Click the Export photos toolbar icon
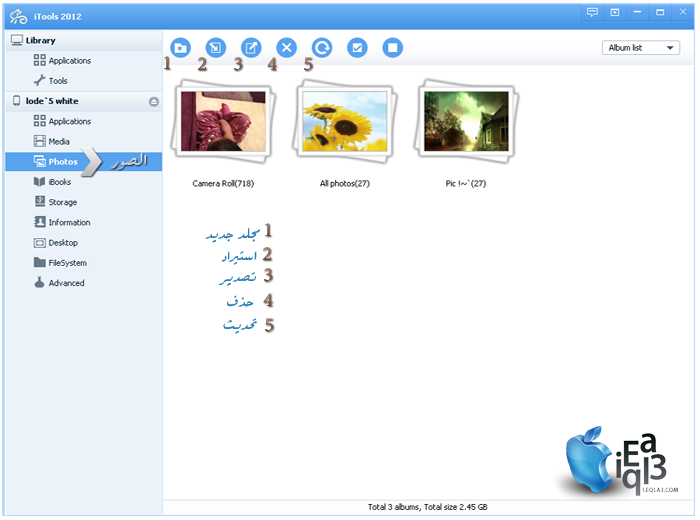Viewport: 700px width, 520px height. [x=251, y=47]
